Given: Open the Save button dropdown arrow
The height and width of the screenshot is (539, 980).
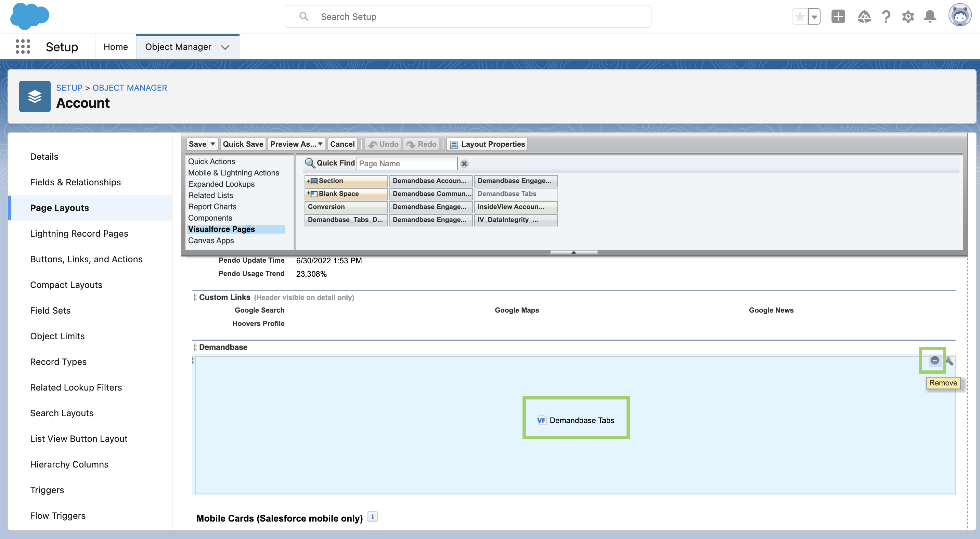Looking at the screenshot, I should point(212,144).
